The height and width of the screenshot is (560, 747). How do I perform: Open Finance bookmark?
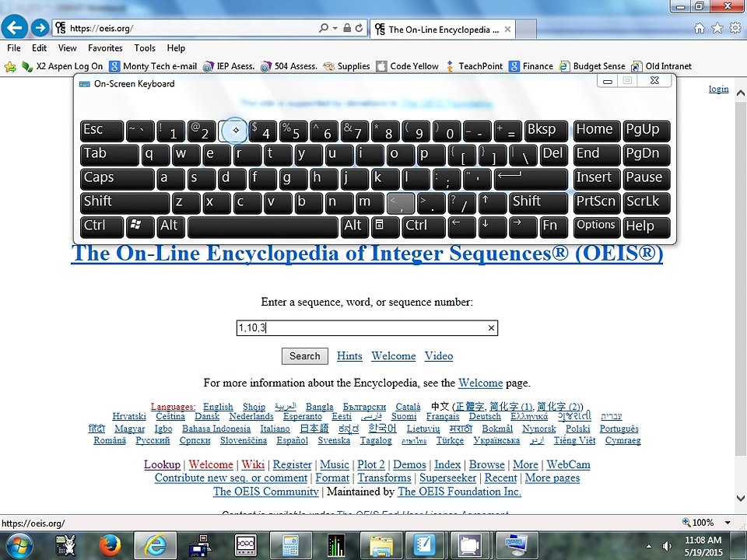pos(531,67)
